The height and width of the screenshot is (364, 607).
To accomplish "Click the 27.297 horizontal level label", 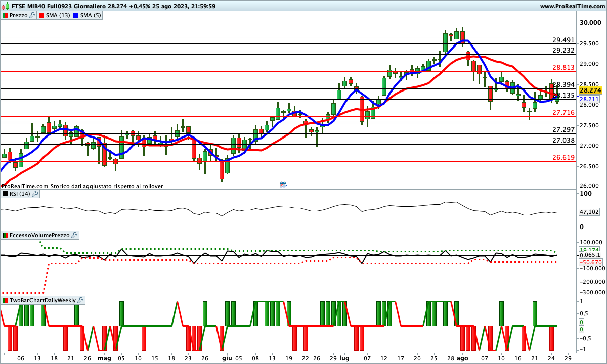I will (x=563, y=130).
